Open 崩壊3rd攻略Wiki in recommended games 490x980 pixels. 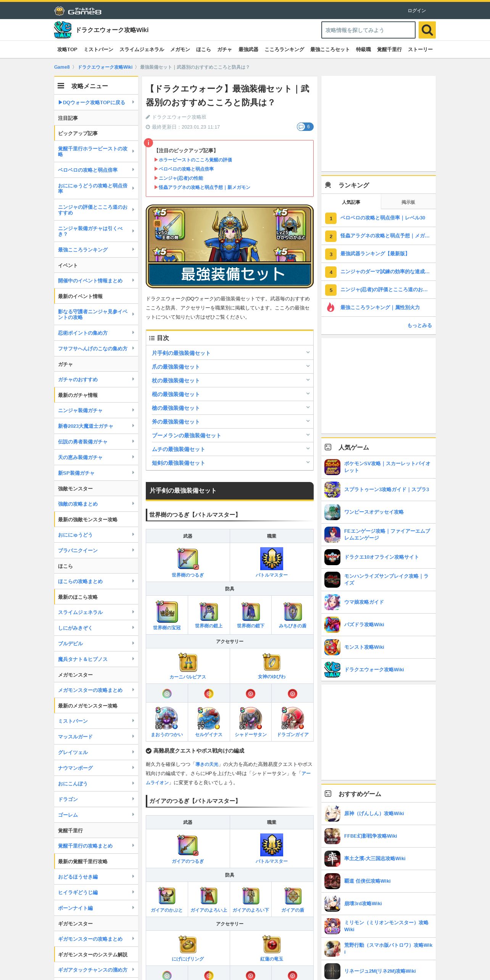[379, 904]
